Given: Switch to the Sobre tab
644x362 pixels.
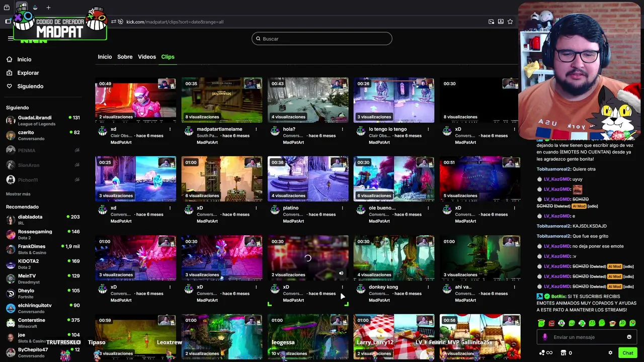Looking at the screenshot, I should (125, 57).
